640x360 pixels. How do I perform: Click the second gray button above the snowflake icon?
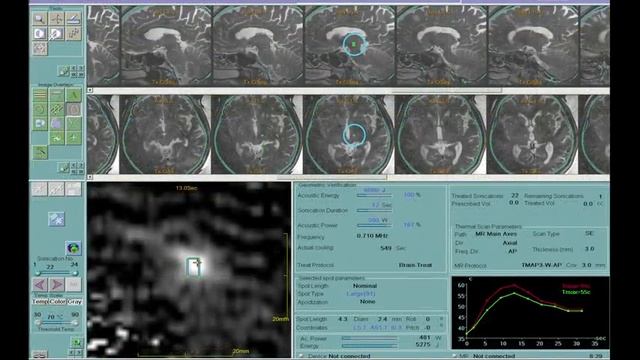[x=57, y=189]
